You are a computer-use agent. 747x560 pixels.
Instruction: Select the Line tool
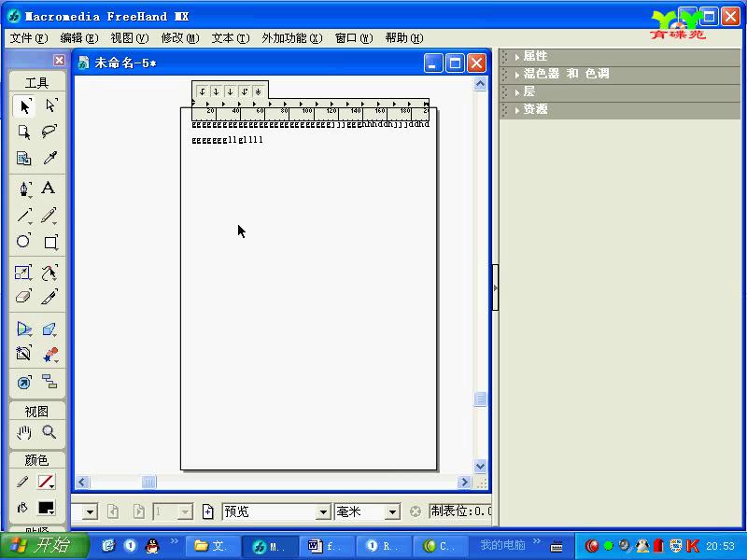click(x=24, y=216)
